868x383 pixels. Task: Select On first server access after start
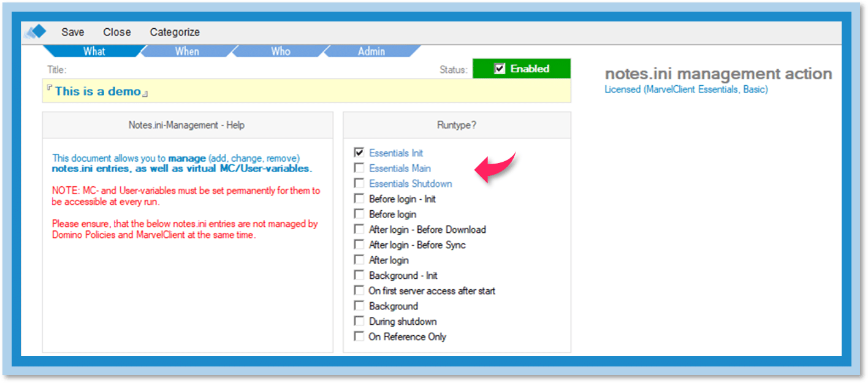click(x=359, y=290)
